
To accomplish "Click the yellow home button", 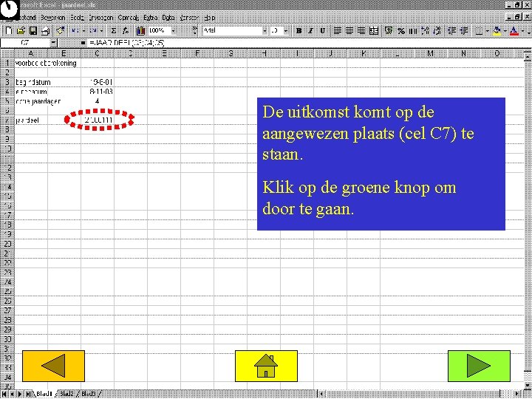I will click(266, 366).
